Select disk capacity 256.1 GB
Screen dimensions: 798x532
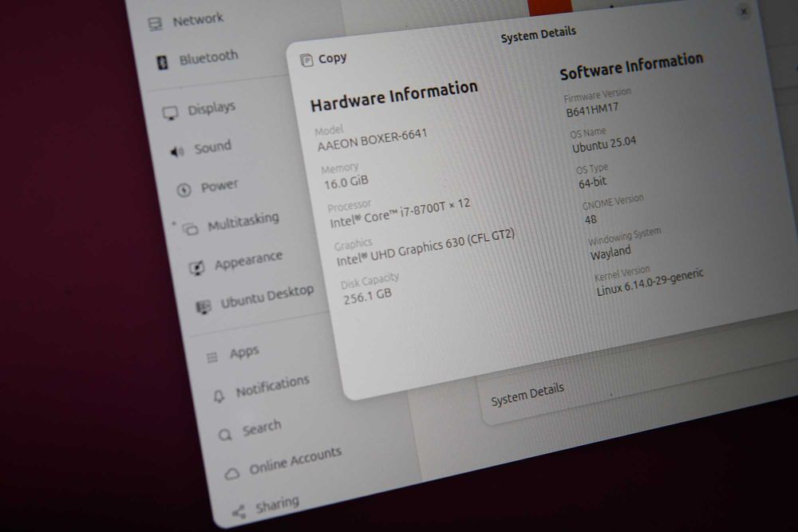pos(367,295)
